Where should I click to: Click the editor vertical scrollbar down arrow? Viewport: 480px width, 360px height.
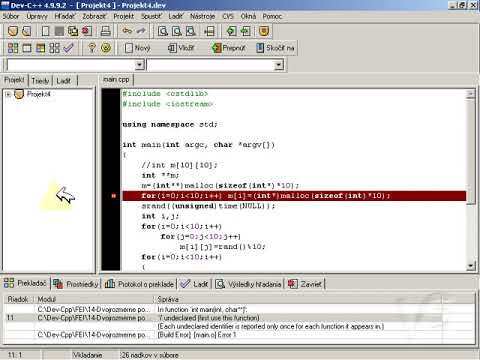(470, 266)
